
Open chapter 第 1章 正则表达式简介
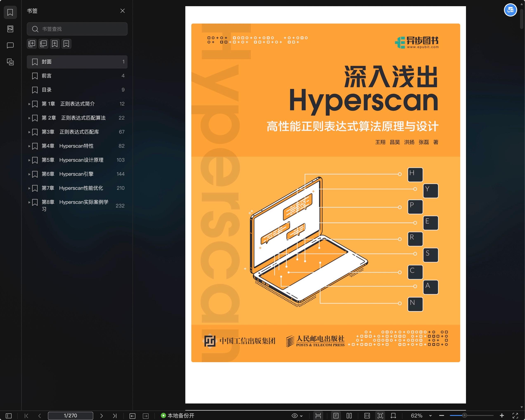[68, 104]
